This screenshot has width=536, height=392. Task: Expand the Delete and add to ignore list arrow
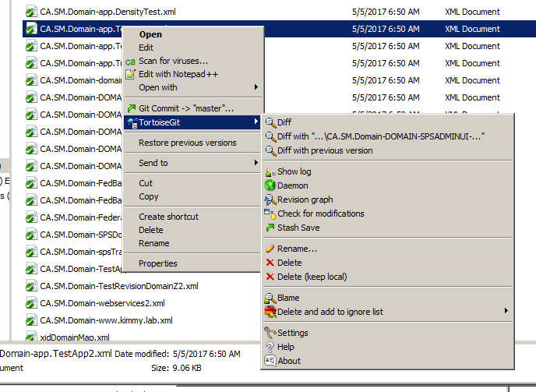click(x=506, y=311)
